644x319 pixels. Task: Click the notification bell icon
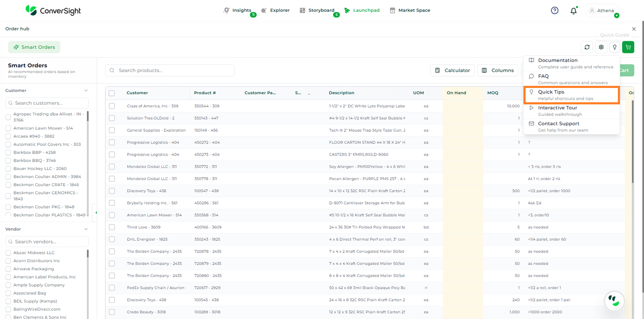click(573, 11)
